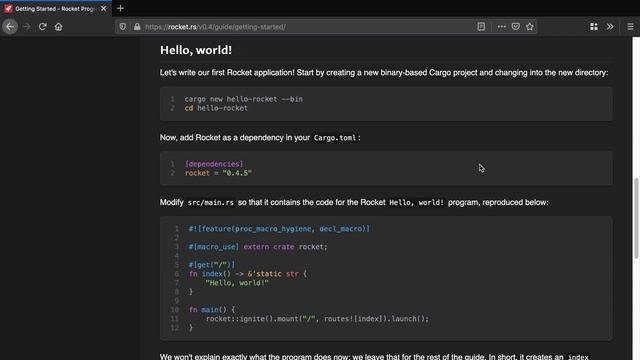Screen dimensions: 640x360
Task: Click the #![feature(proc_macro_hygiene, decl_macro)] line
Action: pyautogui.click(x=279, y=229)
